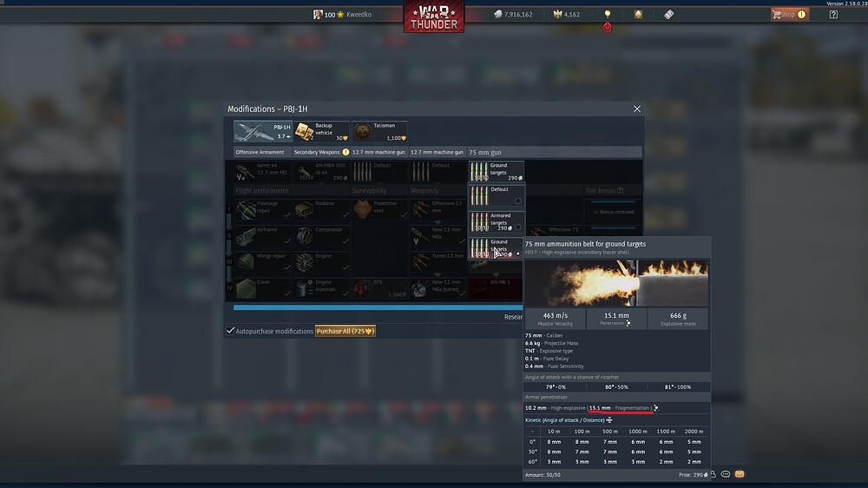Click the blue research progress bar
Screen dimensions: 868x488
pyautogui.click(x=378, y=307)
